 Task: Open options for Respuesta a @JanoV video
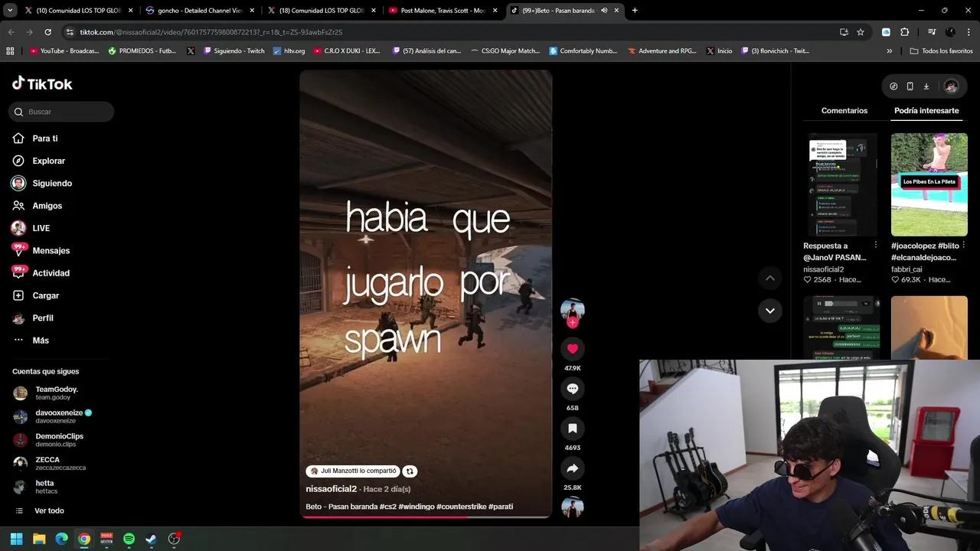876,246
